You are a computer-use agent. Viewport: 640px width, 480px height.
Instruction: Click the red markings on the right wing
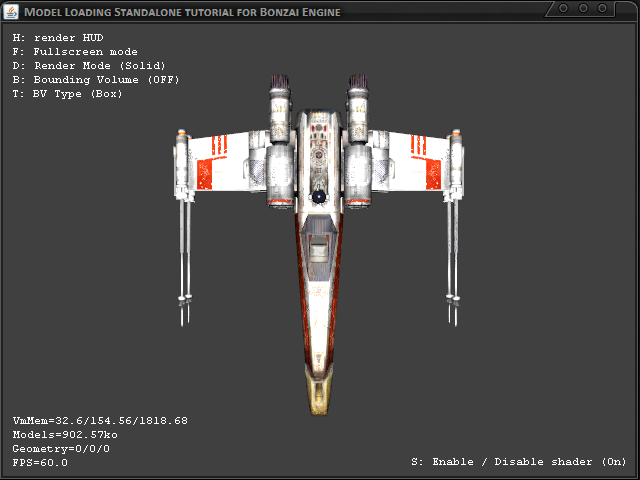click(425, 157)
